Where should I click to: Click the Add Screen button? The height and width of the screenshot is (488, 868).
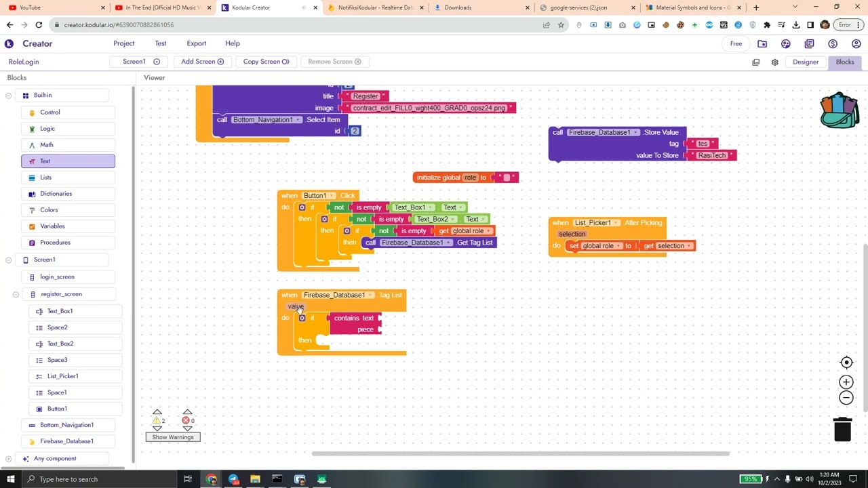[202, 62]
